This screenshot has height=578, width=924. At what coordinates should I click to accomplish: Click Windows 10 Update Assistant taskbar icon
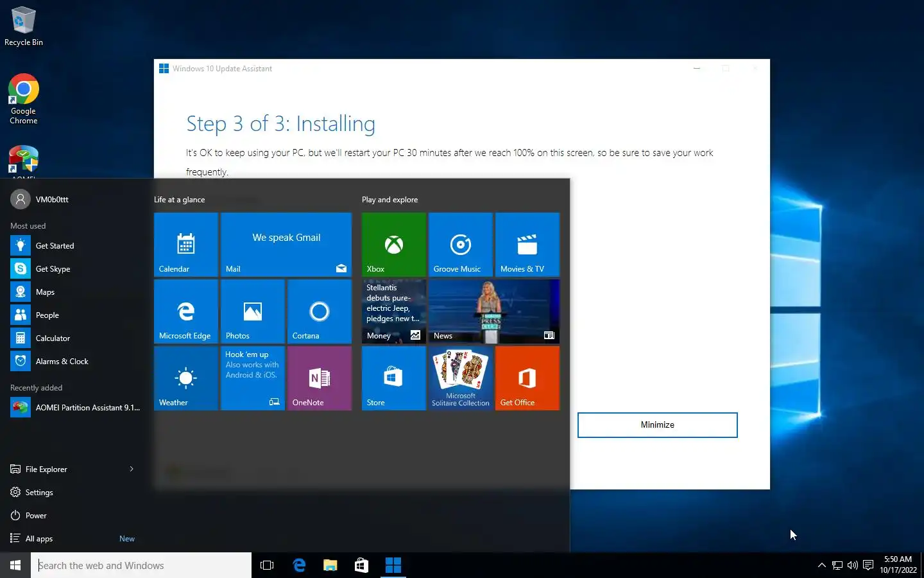(393, 565)
